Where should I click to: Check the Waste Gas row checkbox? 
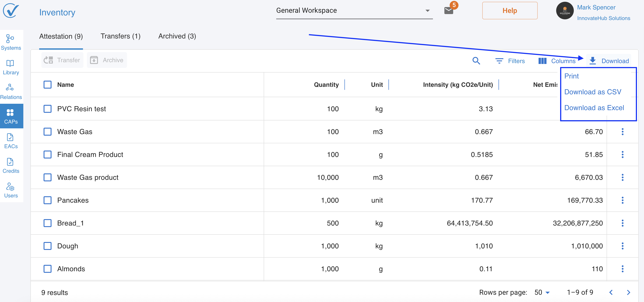48,131
